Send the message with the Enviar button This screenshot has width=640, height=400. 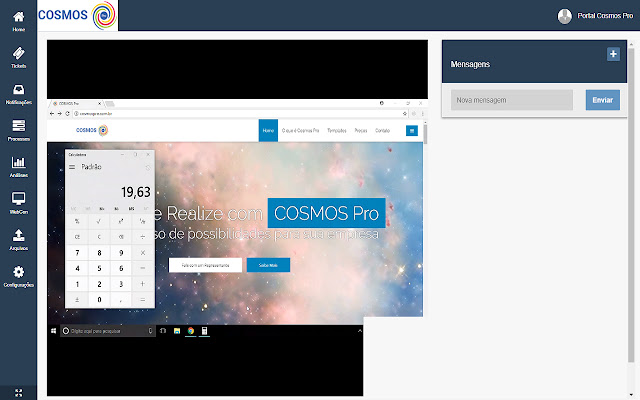coord(602,100)
